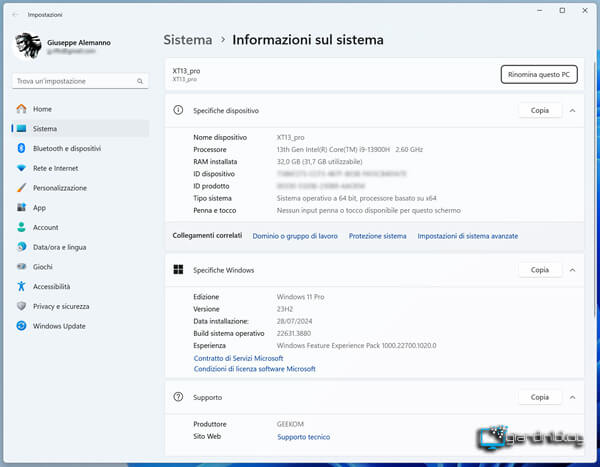Open the Windows Update page
The height and width of the screenshot is (467, 600).
tap(80, 326)
